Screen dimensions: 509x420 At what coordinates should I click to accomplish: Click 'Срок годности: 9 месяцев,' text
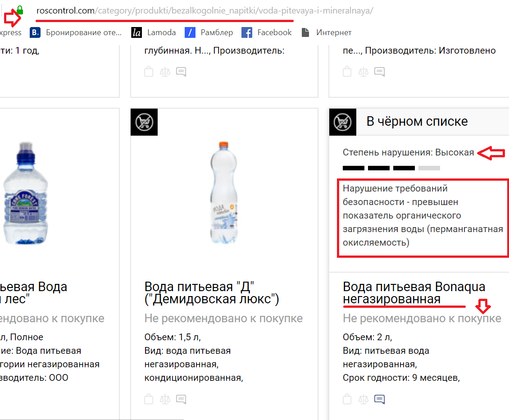(401, 378)
